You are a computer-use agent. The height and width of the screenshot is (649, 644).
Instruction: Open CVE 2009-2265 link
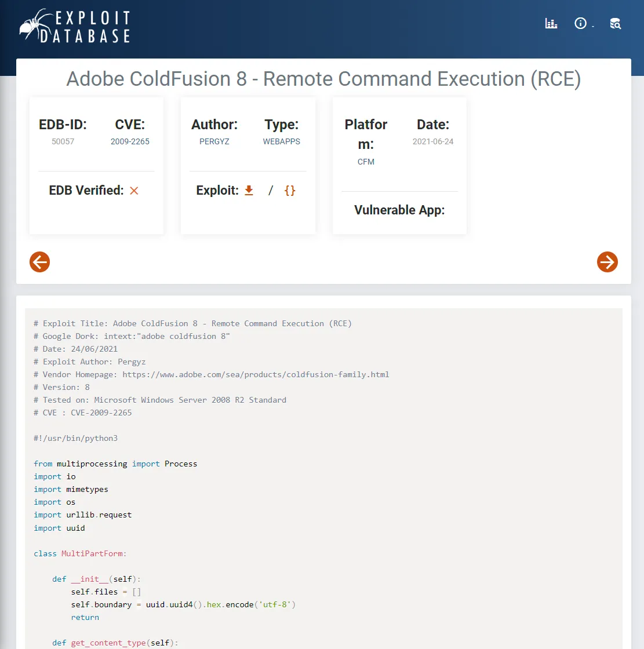click(130, 141)
